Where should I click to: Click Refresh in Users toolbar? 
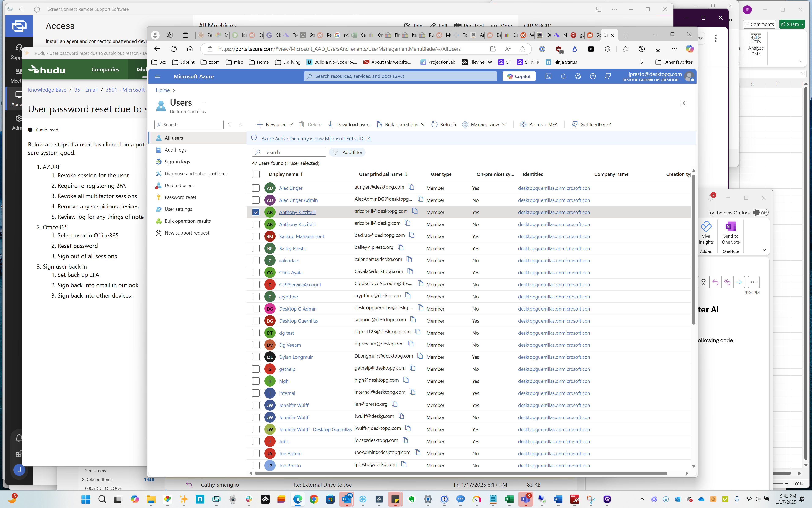point(444,124)
